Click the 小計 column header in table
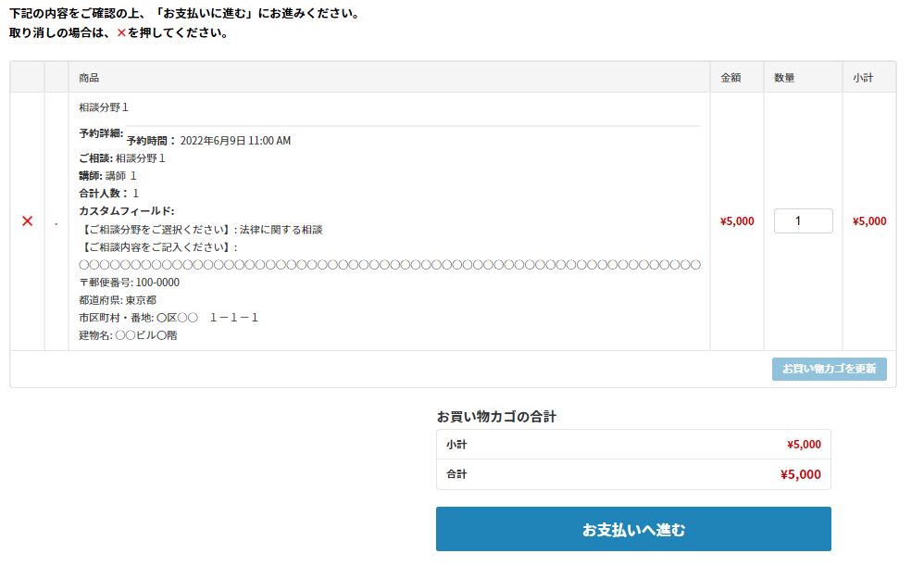 [863, 78]
